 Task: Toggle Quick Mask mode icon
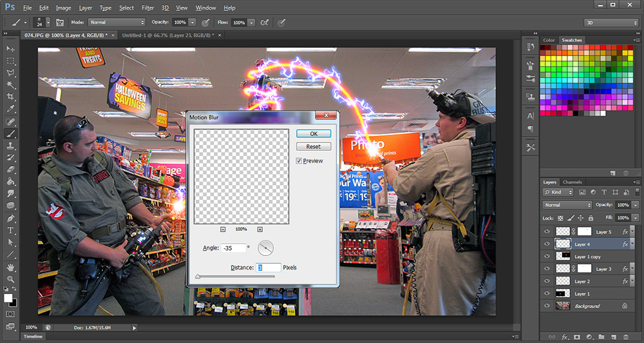tap(11, 314)
